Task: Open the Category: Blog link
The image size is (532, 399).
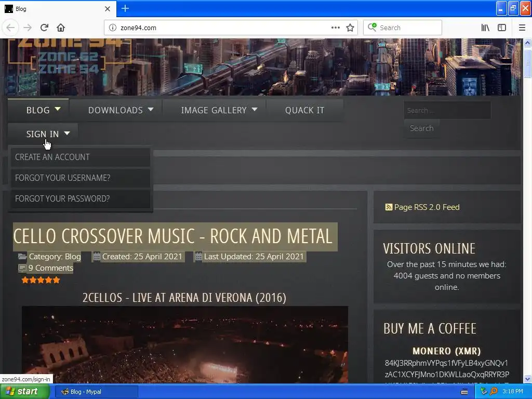Action: point(55,257)
